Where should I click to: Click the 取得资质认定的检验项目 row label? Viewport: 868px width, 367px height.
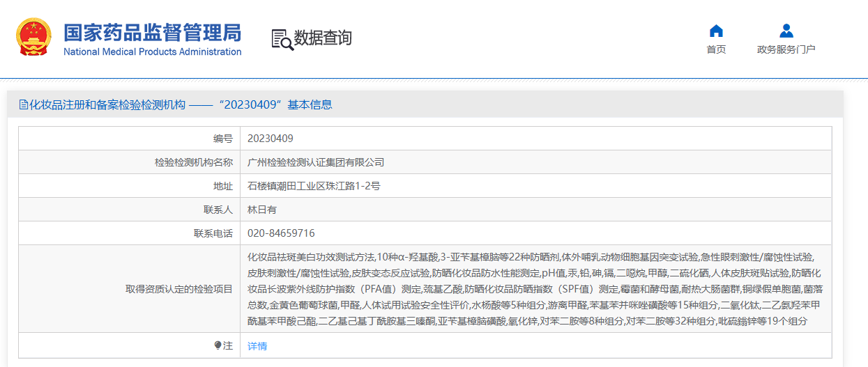[x=179, y=289]
